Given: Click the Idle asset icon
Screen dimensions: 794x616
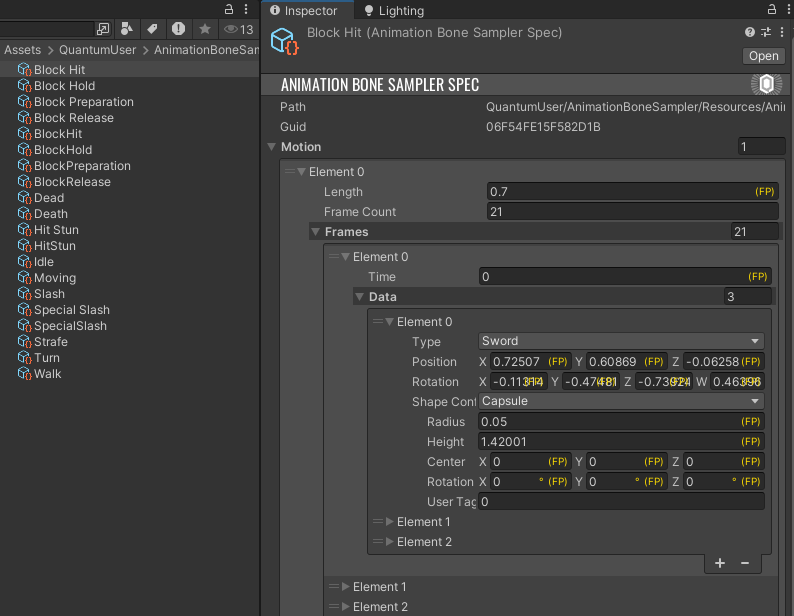Looking at the screenshot, I should pyautogui.click(x=24, y=262).
